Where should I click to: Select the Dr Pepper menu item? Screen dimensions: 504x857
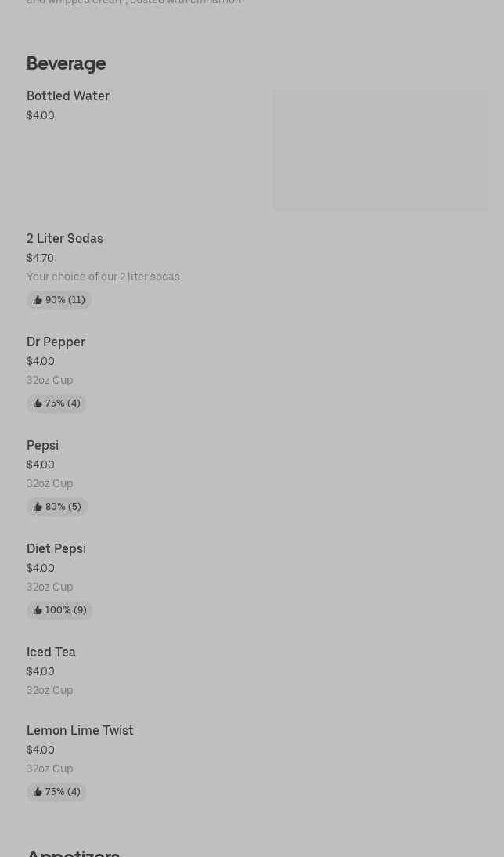coord(56,342)
